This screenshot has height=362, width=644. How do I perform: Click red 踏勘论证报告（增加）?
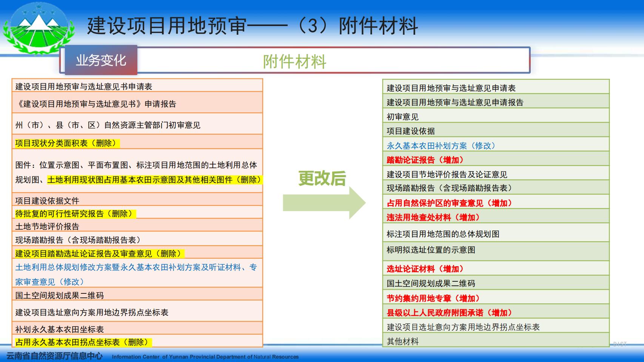pyautogui.click(x=425, y=160)
